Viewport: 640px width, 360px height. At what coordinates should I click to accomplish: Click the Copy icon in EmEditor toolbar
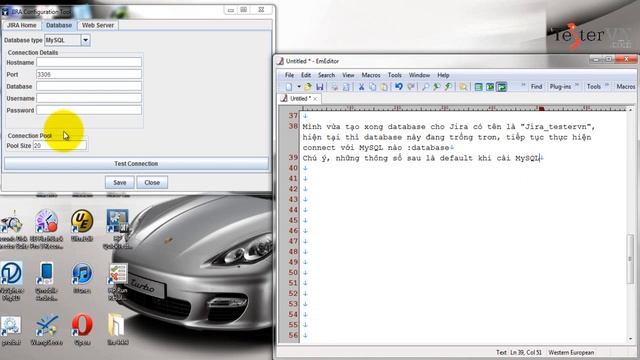pos(372,87)
